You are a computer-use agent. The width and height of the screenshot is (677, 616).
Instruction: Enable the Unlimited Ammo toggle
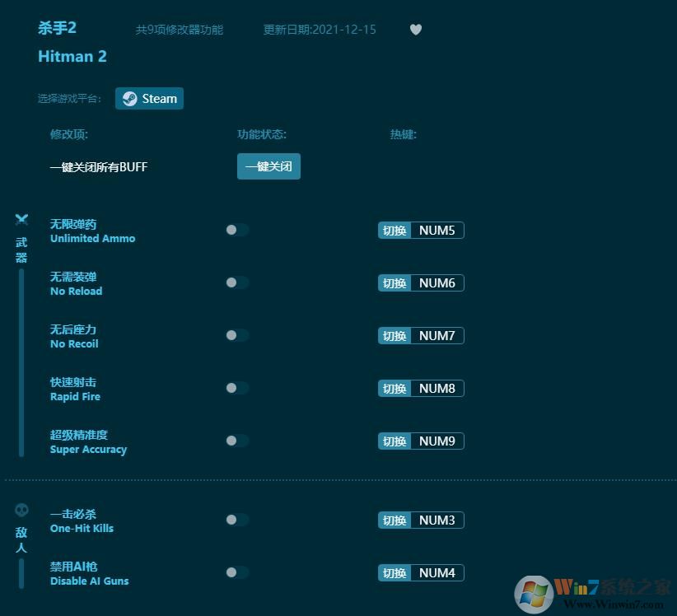(236, 230)
